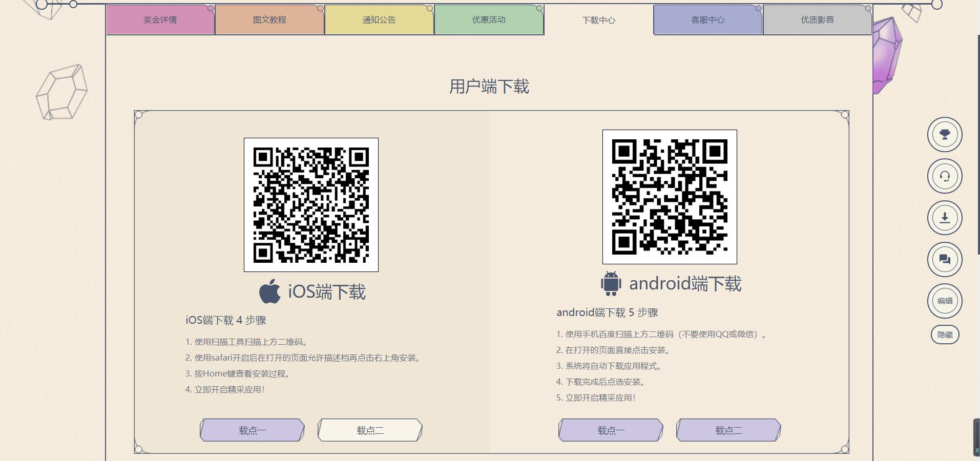This screenshot has height=461, width=980.
Task: Click the step 系统将自动下载应用程式
Action: point(609,366)
